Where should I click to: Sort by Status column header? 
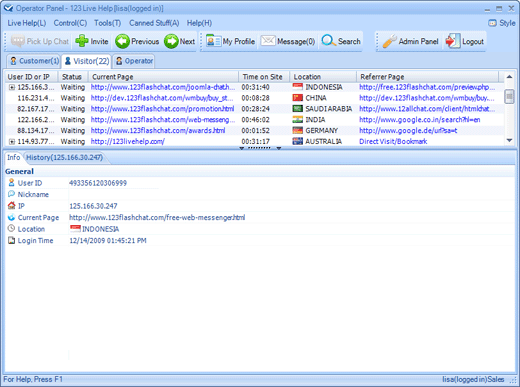pyautogui.click(x=73, y=77)
